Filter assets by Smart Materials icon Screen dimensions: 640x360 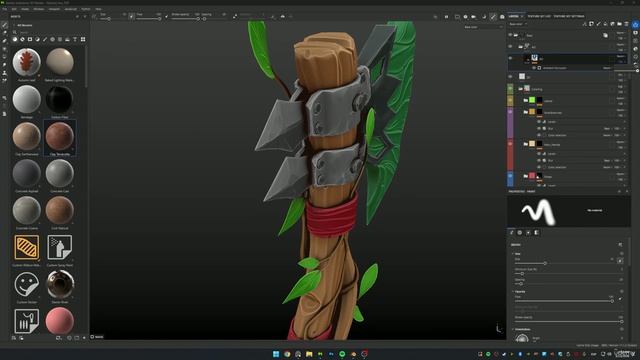(22, 39)
